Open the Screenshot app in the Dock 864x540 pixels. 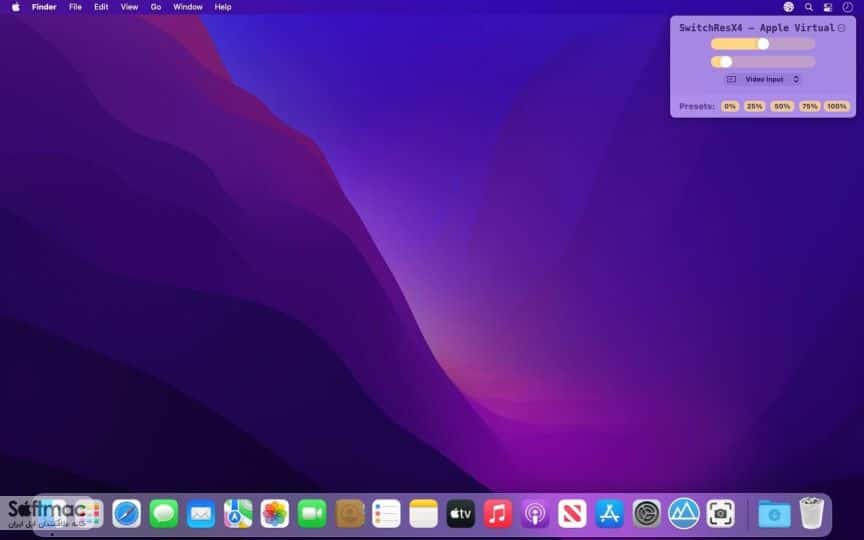[x=721, y=514]
